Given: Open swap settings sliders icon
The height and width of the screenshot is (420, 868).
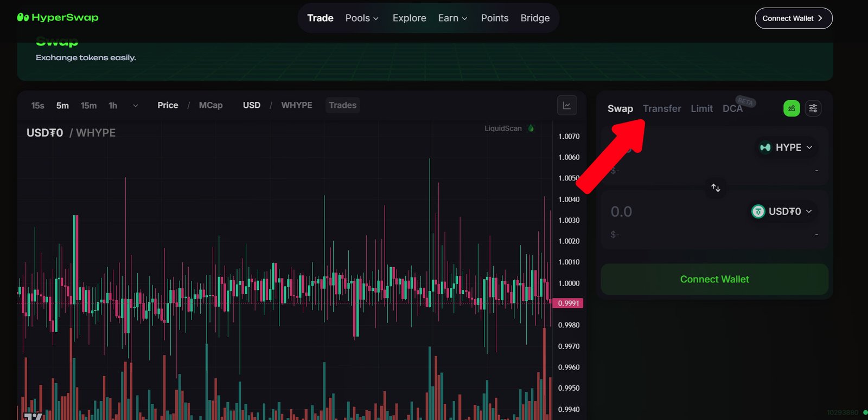Looking at the screenshot, I should click(x=813, y=108).
